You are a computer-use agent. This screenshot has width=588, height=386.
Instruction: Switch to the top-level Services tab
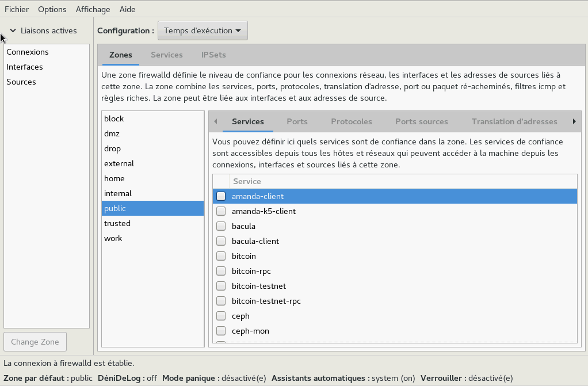(x=167, y=55)
